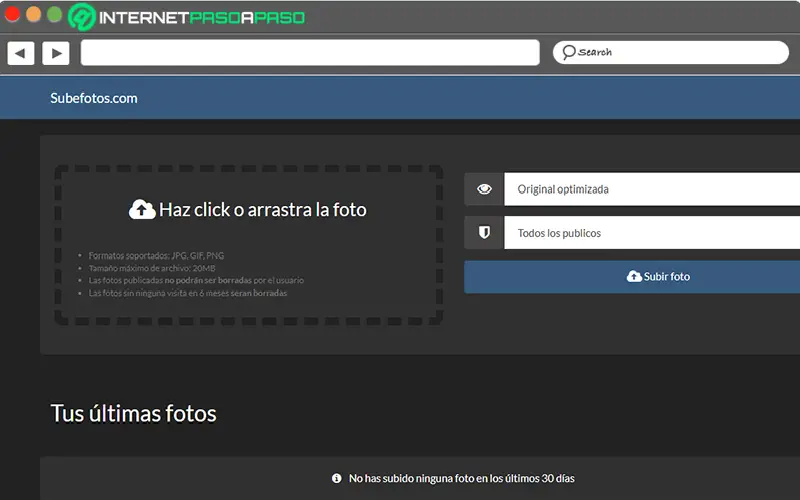Click the browser forward arrow button

tap(56, 53)
